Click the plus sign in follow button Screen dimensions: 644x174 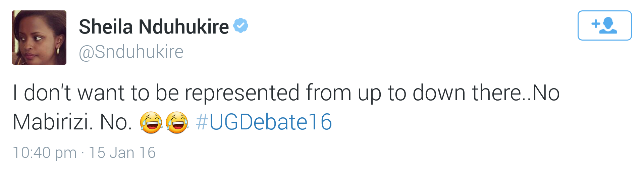click(596, 23)
